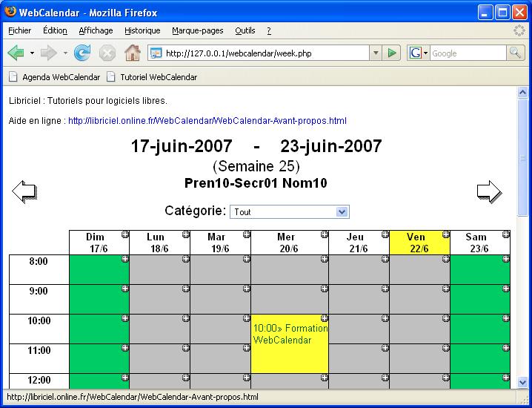Open the Catégorie dropdown showing Tout

(290, 212)
